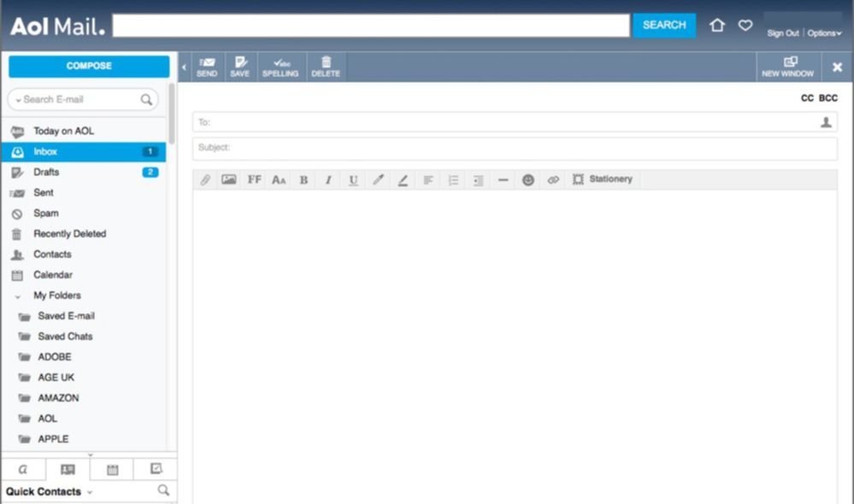The height and width of the screenshot is (504, 854).
Task: Toggle bold formatting
Action: [x=304, y=179]
